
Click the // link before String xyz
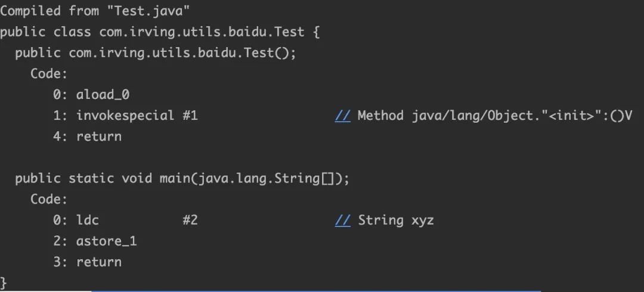(342, 220)
